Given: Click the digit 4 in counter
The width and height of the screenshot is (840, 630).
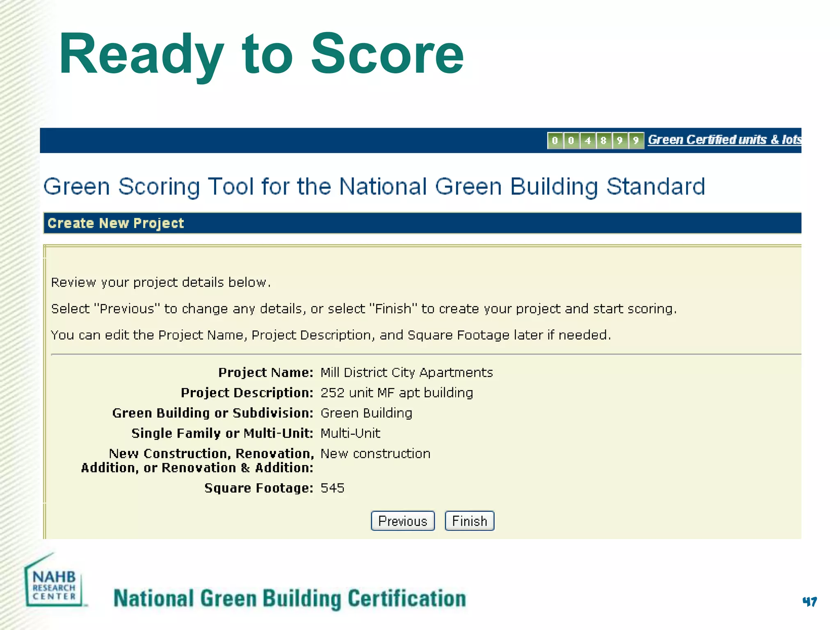Looking at the screenshot, I should [x=587, y=141].
